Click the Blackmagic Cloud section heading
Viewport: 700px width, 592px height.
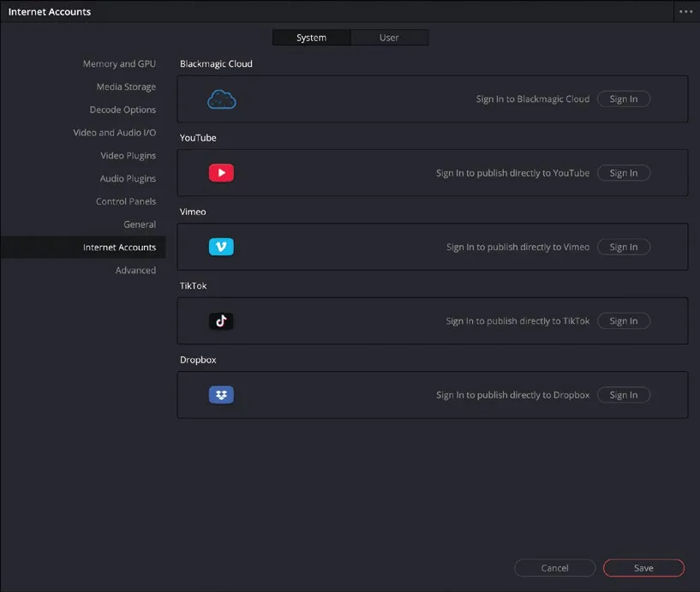pyautogui.click(x=216, y=64)
